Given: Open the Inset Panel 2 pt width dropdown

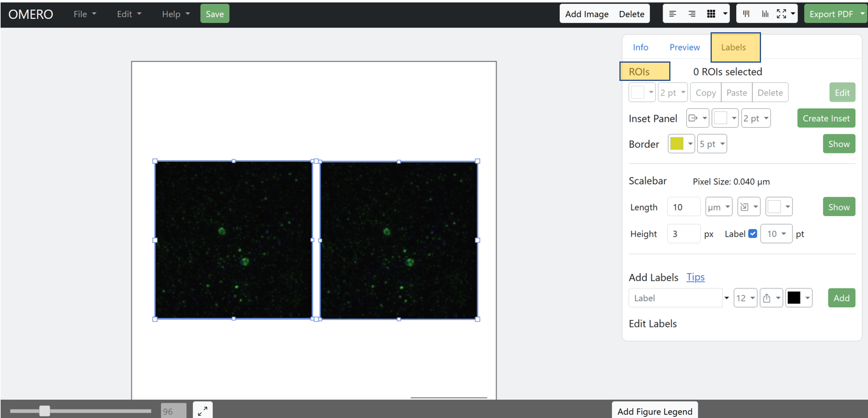Looking at the screenshot, I should point(756,118).
